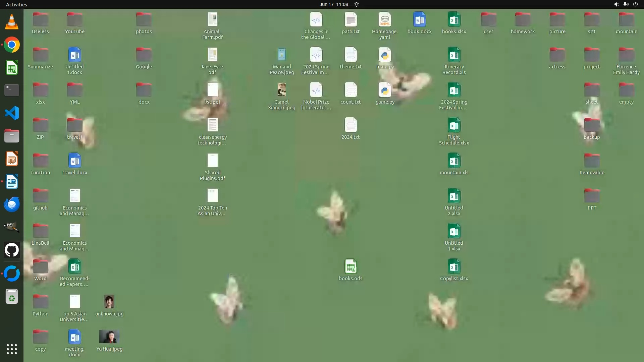Open the Trash in the dock
The width and height of the screenshot is (644, 362).
(11, 297)
